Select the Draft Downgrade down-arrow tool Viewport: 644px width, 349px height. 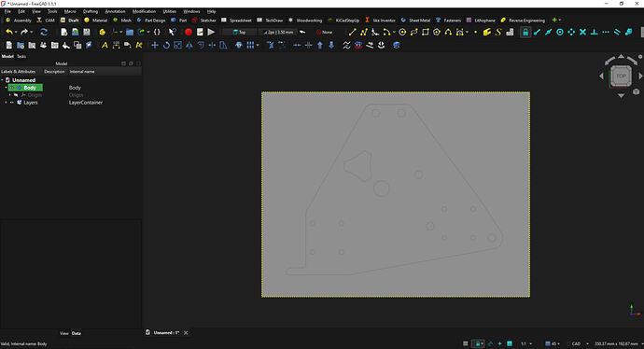pos(331,45)
